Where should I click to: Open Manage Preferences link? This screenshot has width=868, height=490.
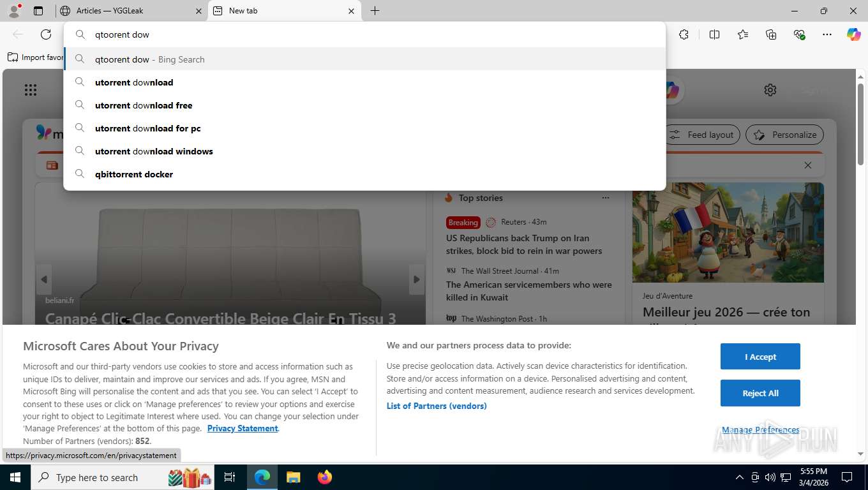coord(760,429)
